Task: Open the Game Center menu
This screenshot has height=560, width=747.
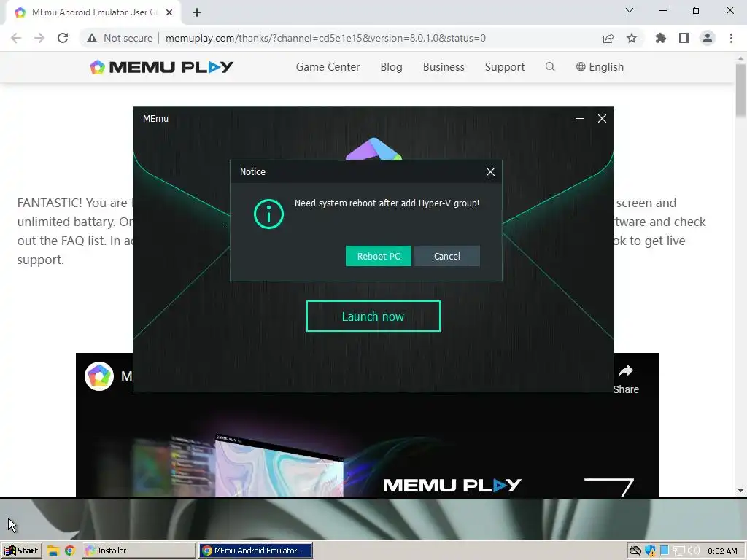Action: point(328,67)
